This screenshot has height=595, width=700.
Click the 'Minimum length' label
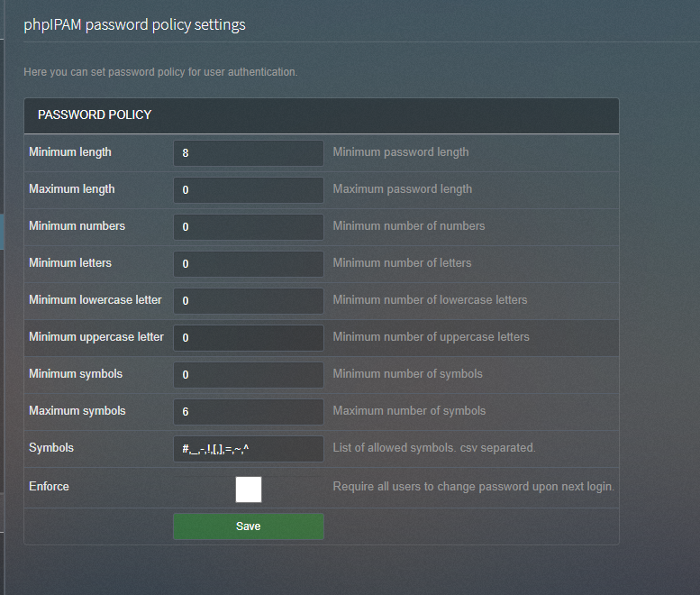click(x=70, y=151)
